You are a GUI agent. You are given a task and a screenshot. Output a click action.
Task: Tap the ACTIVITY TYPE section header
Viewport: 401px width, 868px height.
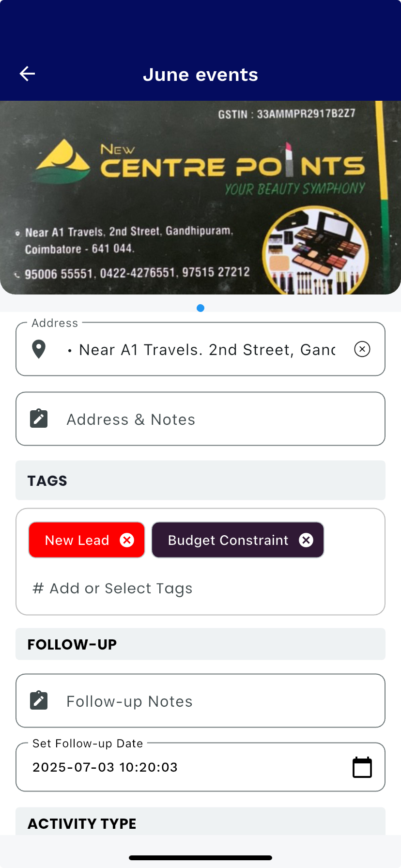coord(200,823)
